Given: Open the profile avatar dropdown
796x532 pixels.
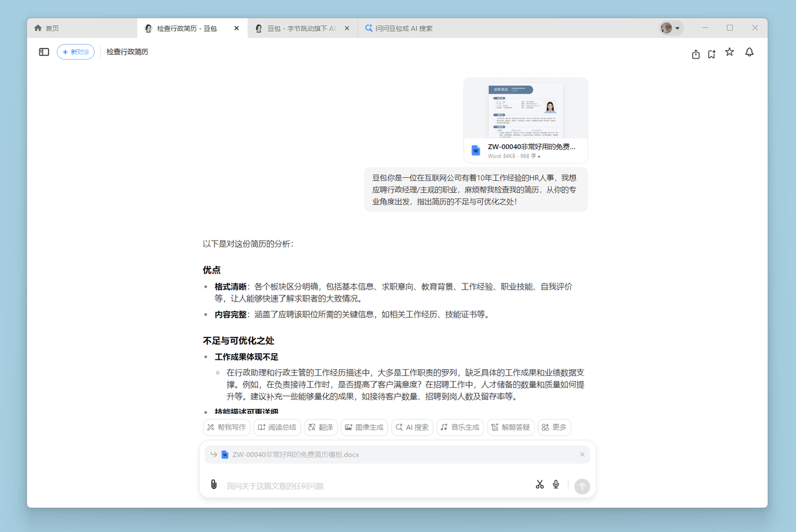Looking at the screenshot, I should coord(671,28).
